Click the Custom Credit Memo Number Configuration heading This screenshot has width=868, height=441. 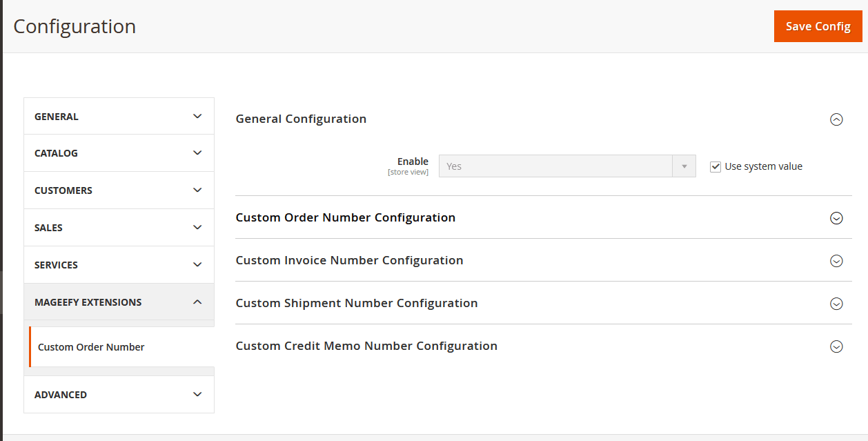coord(366,346)
